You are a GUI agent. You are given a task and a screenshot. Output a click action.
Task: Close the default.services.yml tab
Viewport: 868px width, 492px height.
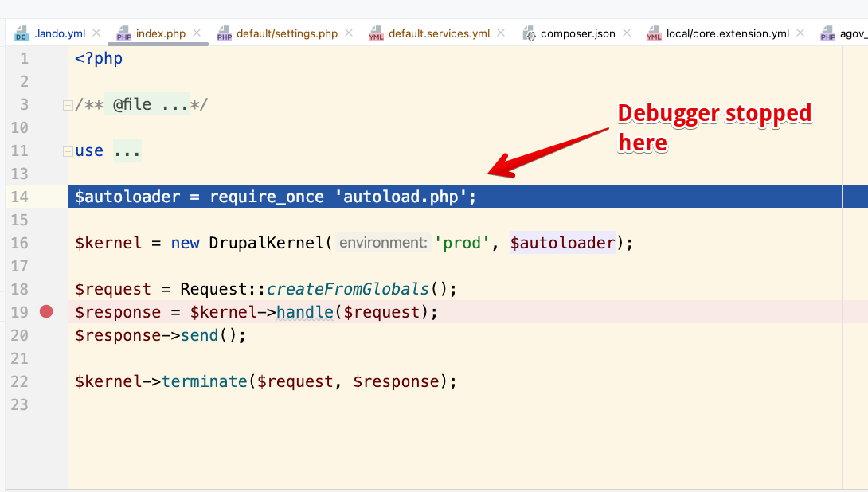tap(501, 33)
